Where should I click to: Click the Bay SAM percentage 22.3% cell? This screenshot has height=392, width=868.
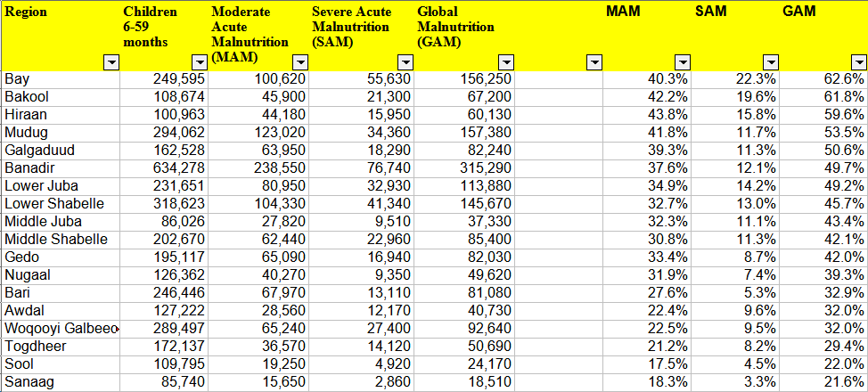(x=736, y=79)
